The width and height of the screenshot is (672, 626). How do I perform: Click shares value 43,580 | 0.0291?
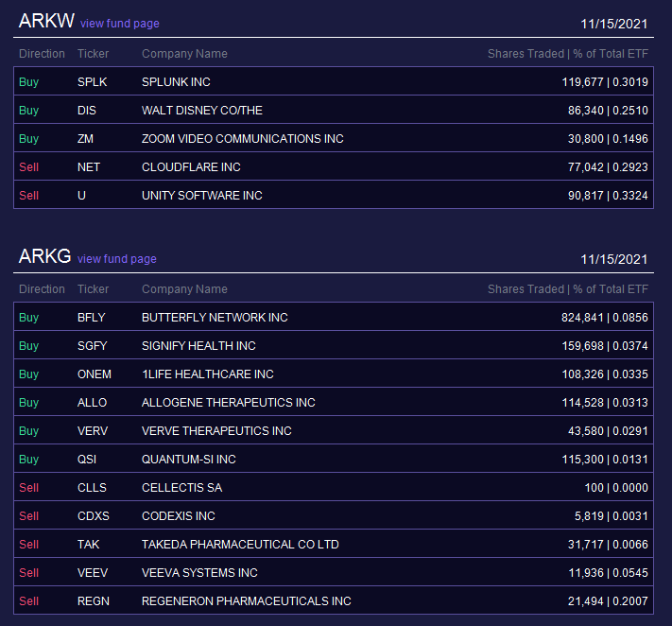608,430
